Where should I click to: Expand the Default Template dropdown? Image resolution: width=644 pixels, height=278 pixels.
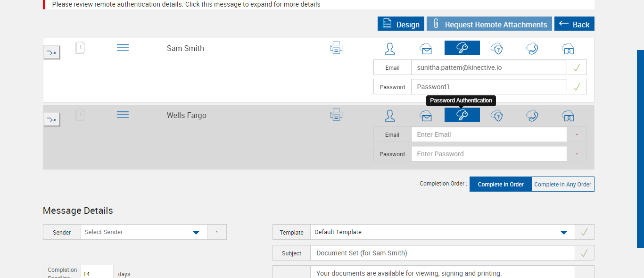[442, 232]
